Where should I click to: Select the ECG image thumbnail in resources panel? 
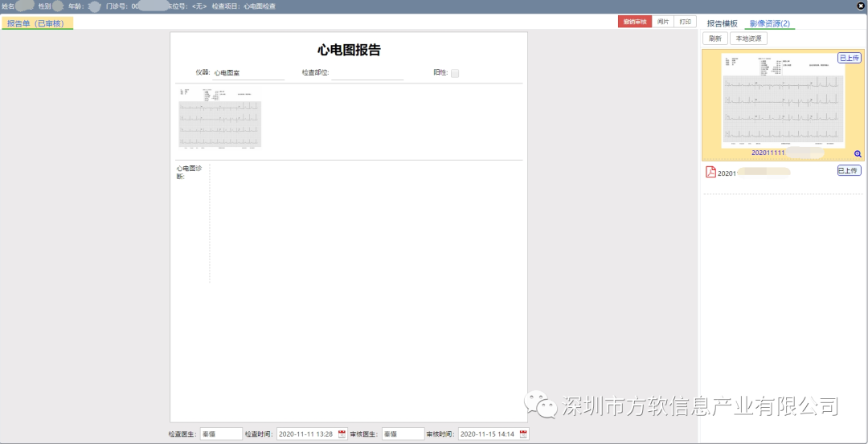[x=782, y=100]
